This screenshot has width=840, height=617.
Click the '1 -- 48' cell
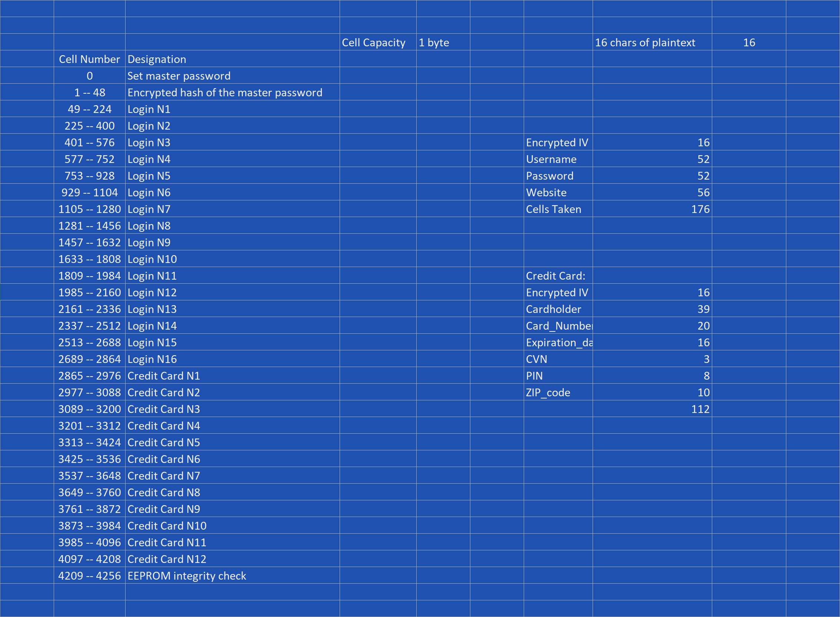coord(90,92)
